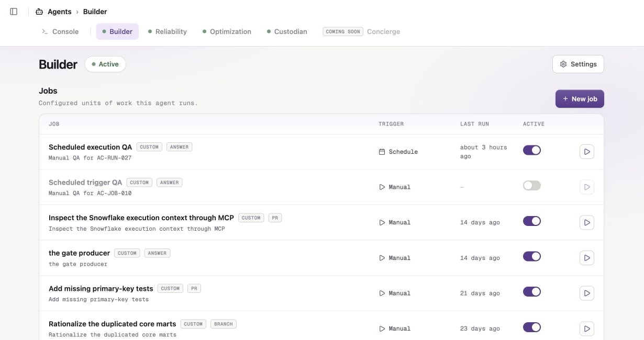This screenshot has height=340, width=644.
Task: Run the Scheduled trigger QA job
Action: pyautogui.click(x=587, y=187)
